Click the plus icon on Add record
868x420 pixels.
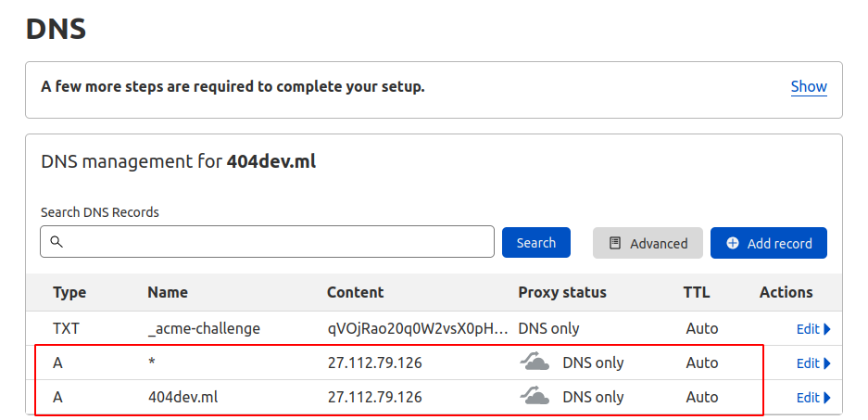pos(733,243)
